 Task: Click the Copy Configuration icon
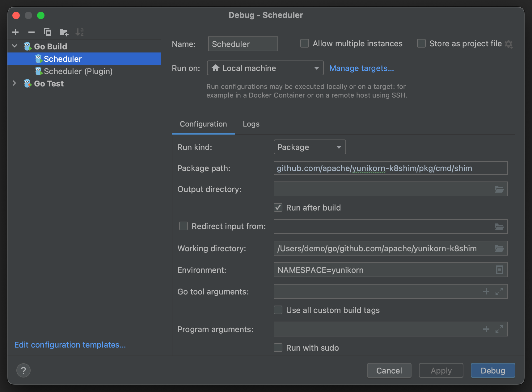tap(48, 32)
